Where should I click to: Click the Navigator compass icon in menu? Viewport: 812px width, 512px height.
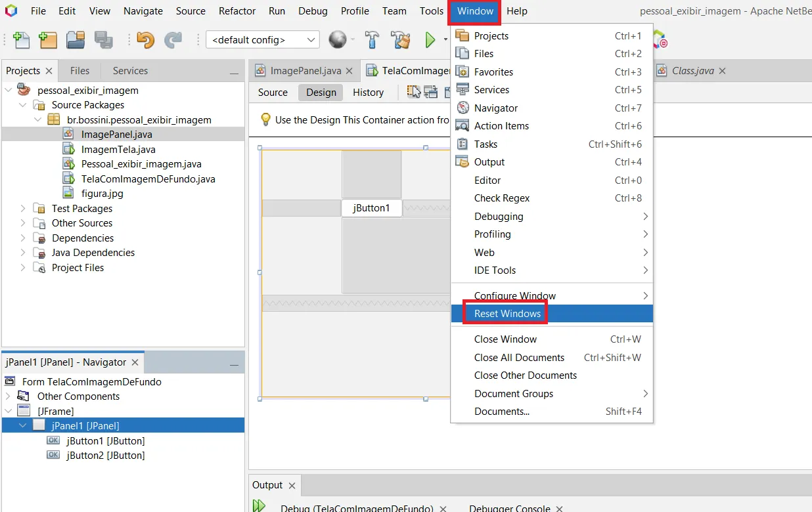(462, 108)
